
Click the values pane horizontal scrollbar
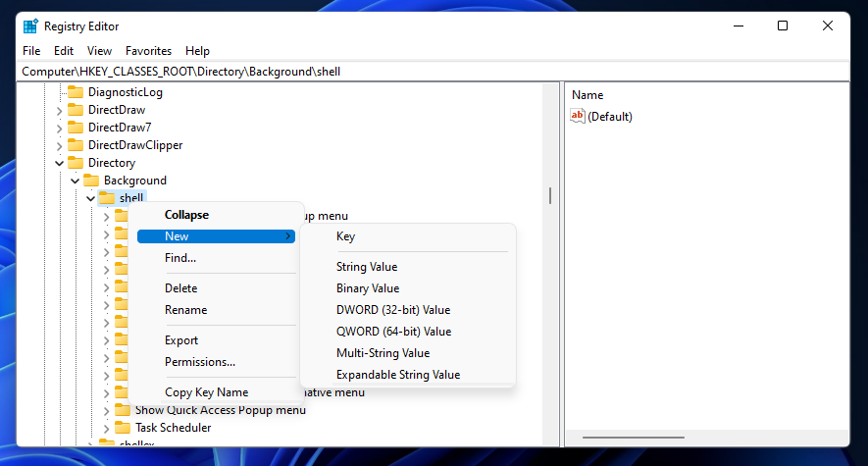634,438
